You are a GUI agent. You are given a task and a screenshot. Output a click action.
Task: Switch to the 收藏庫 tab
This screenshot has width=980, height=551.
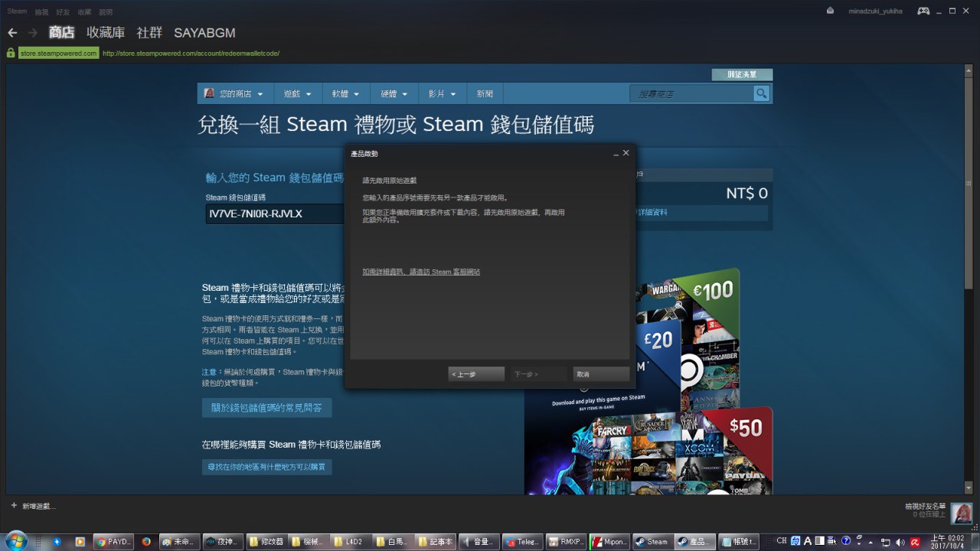point(106,33)
